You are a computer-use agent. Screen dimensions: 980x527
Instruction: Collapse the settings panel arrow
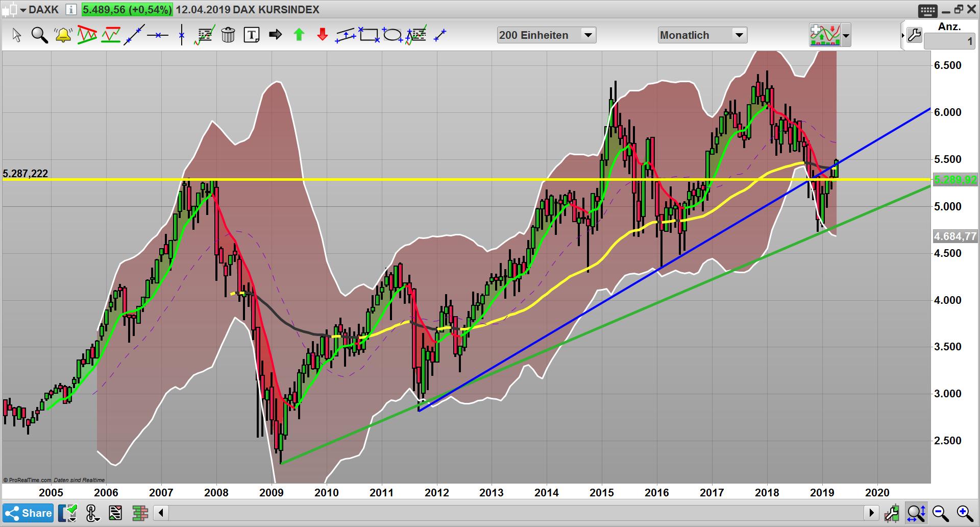(x=903, y=35)
